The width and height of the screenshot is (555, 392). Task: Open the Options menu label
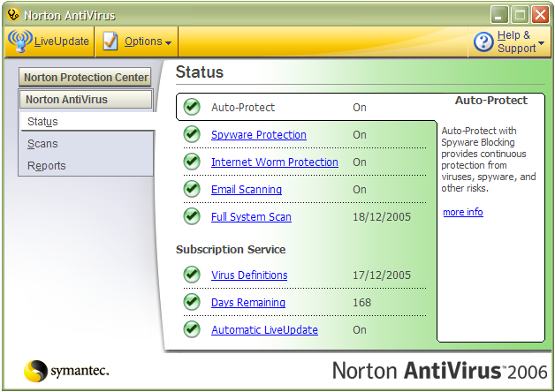point(143,41)
